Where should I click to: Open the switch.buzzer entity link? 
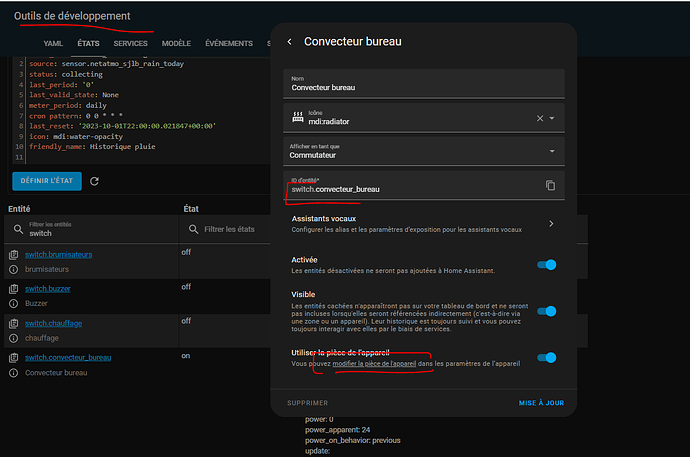[48, 289]
